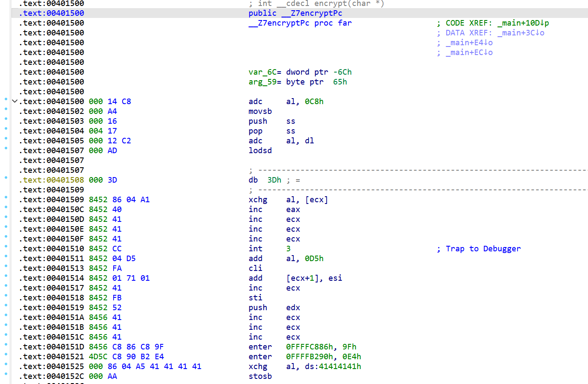This screenshot has width=588, height=384.
Task: Click opcode bytes C8 90 B2 E4
Action: (138, 357)
